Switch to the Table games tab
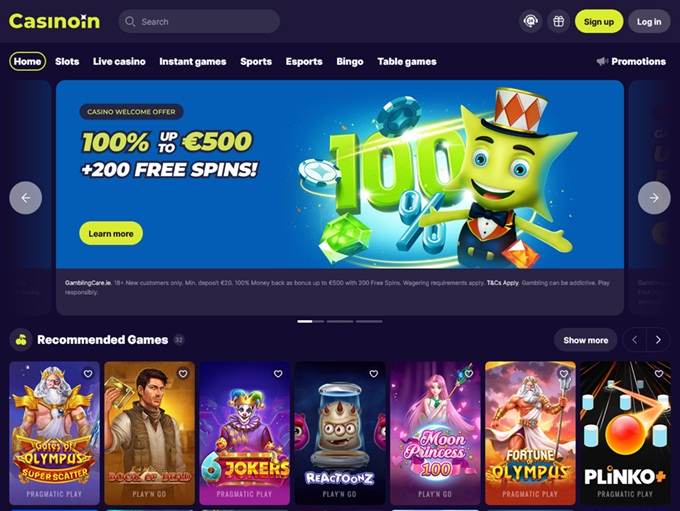This screenshot has width=680, height=511. pyautogui.click(x=407, y=62)
